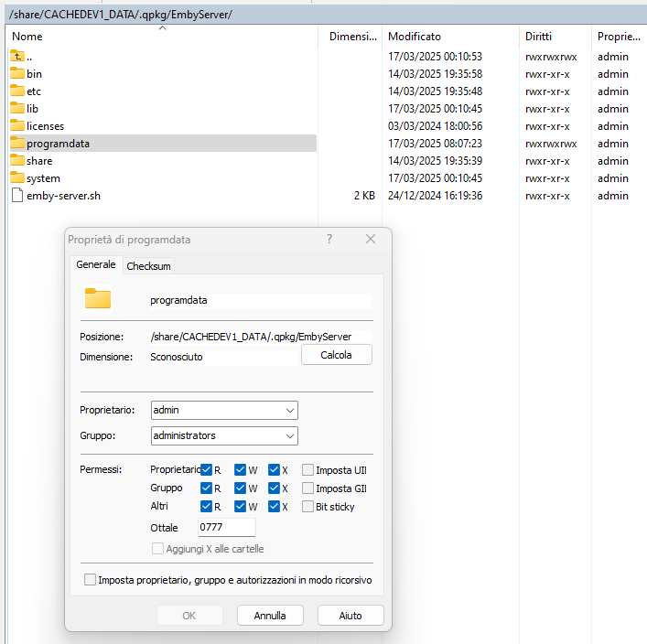Viewport: 647px width, 644px height.
Task: Click rwxrwxrwx rights in programdata row
Action: coord(551,144)
